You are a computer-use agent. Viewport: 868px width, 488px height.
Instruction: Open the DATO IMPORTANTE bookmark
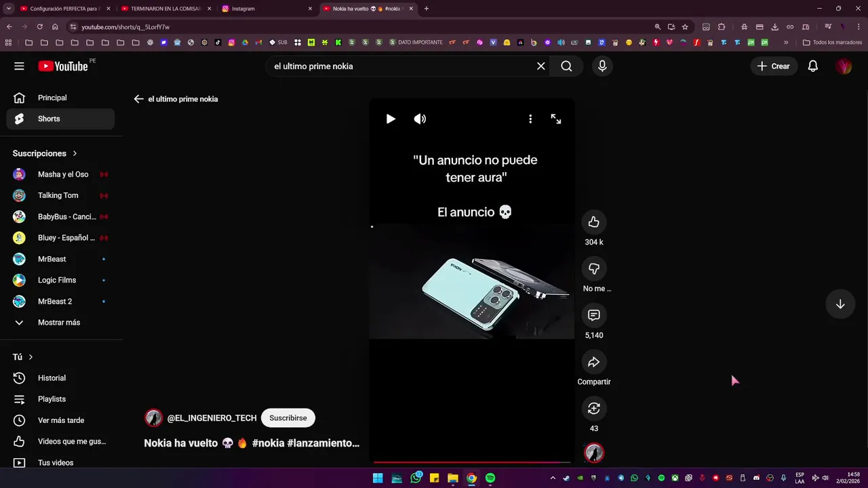tap(416, 42)
